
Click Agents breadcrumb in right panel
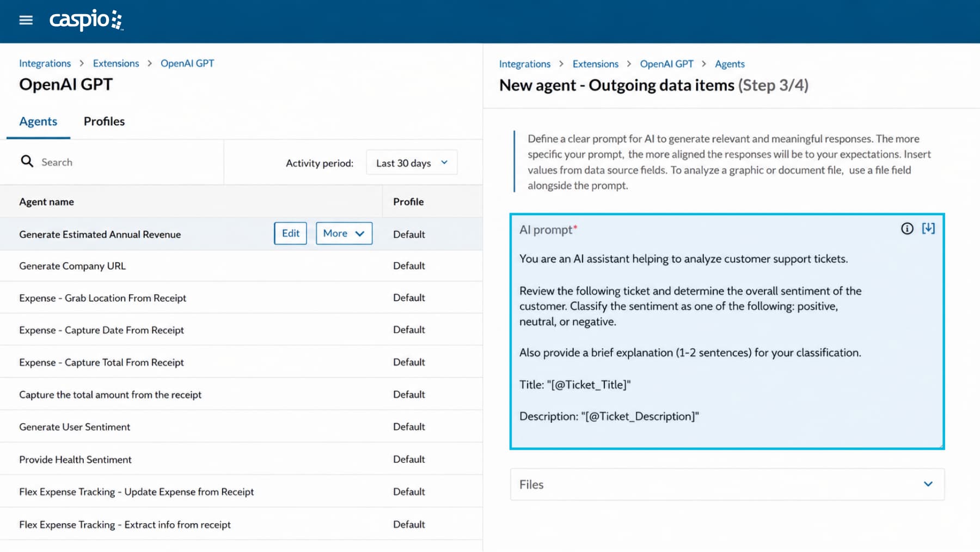point(730,64)
